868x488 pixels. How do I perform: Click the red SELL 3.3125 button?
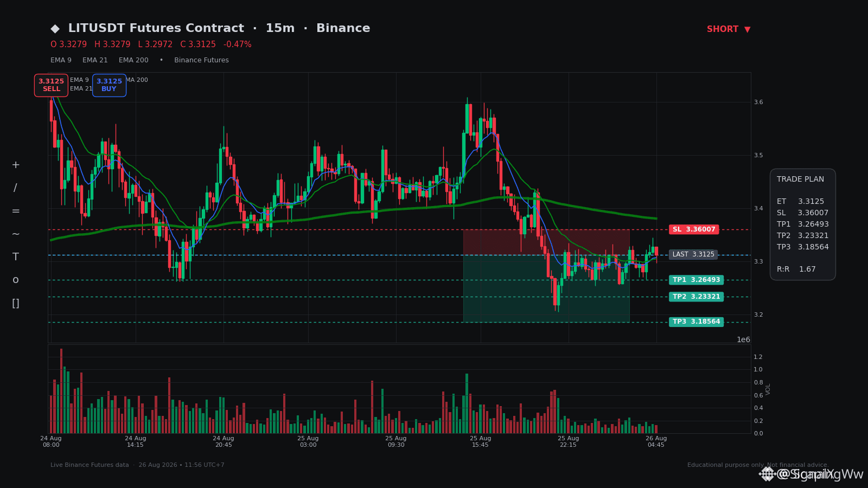(x=51, y=85)
